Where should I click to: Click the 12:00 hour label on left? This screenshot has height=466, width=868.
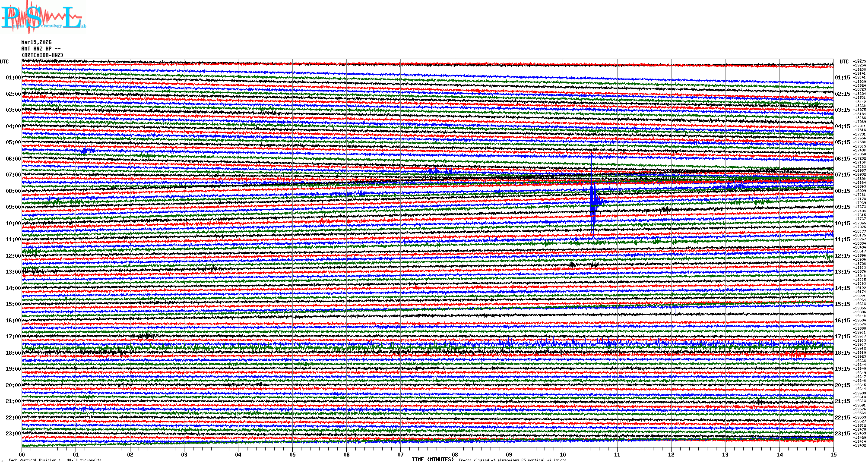[x=13, y=256]
